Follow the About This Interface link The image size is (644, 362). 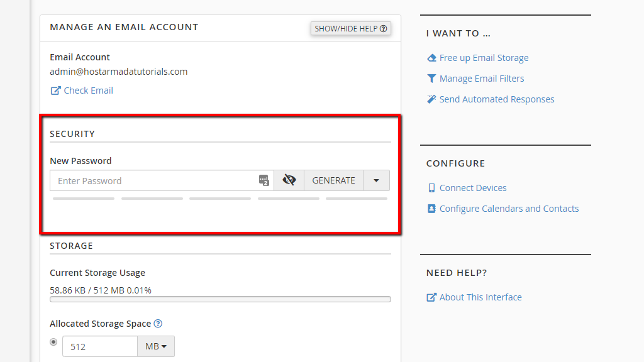coord(480,297)
